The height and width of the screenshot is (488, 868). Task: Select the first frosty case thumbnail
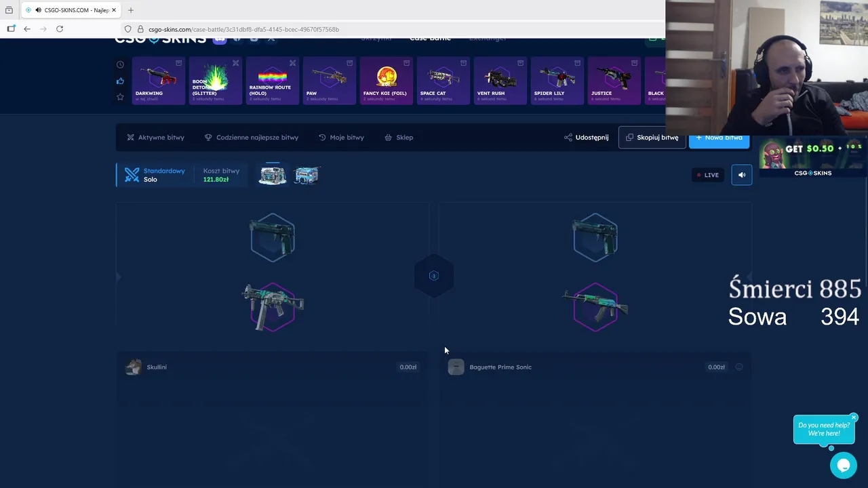273,176
